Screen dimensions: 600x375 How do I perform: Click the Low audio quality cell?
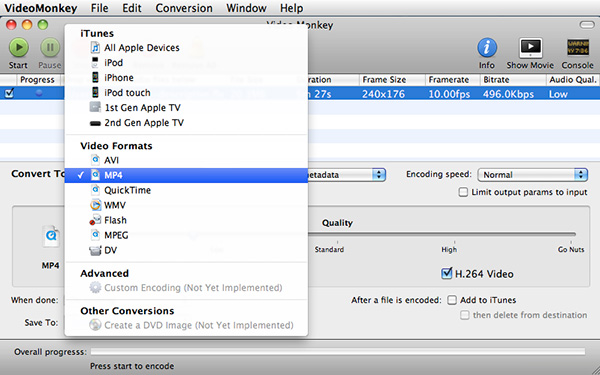point(558,94)
